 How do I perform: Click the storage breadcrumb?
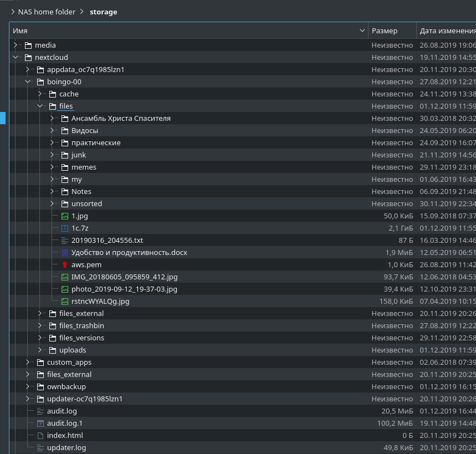click(x=103, y=12)
